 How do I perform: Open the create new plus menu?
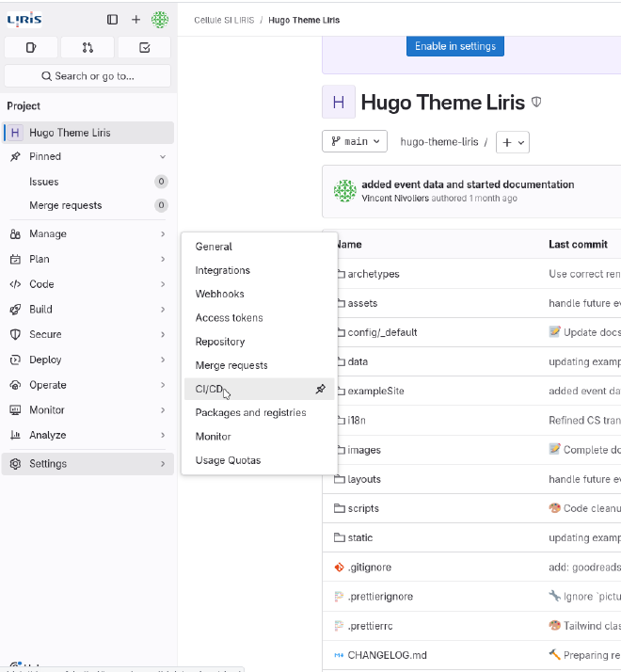tap(135, 19)
